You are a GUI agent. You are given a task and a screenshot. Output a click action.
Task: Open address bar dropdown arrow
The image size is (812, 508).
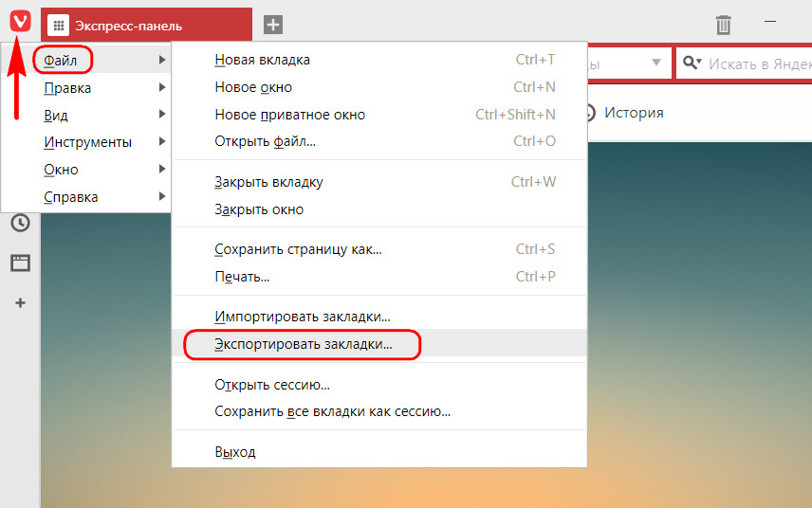click(x=656, y=63)
